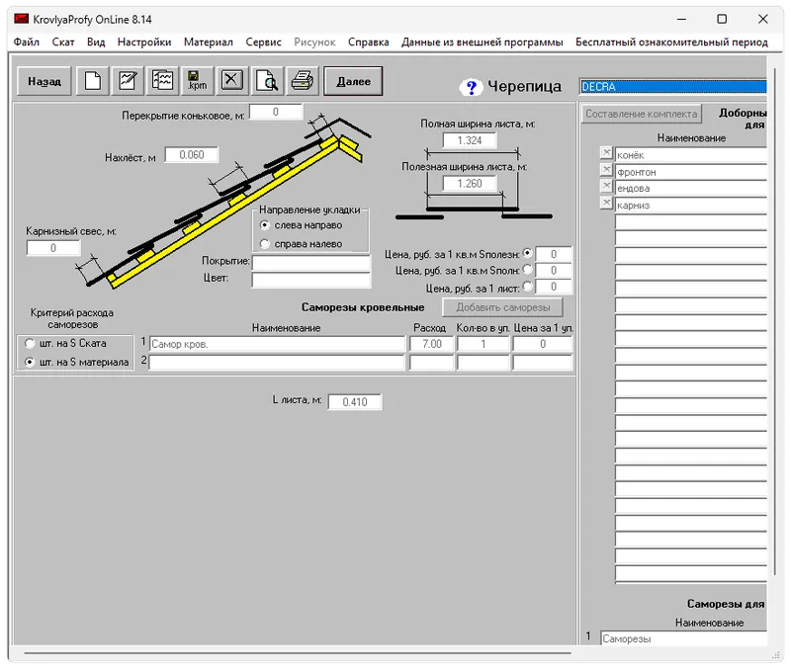Click the price field for 1 лист
The width and height of the screenshot is (791, 672).
pos(554,287)
